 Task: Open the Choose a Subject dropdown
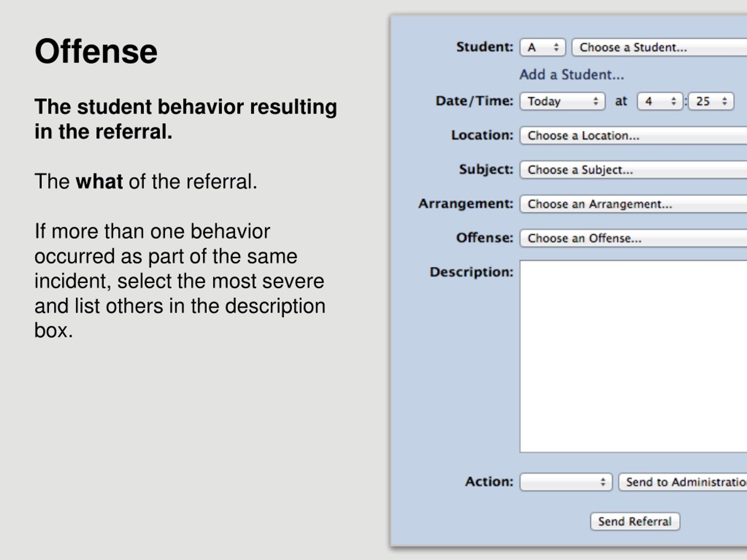point(633,169)
